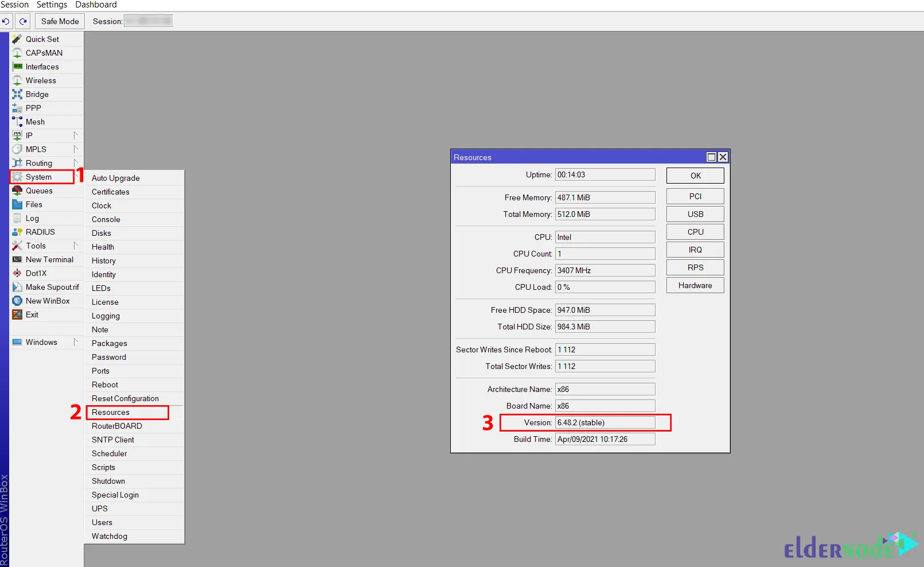
Task: Click the Version field showing 6.48.2
Action: [605, 422]
